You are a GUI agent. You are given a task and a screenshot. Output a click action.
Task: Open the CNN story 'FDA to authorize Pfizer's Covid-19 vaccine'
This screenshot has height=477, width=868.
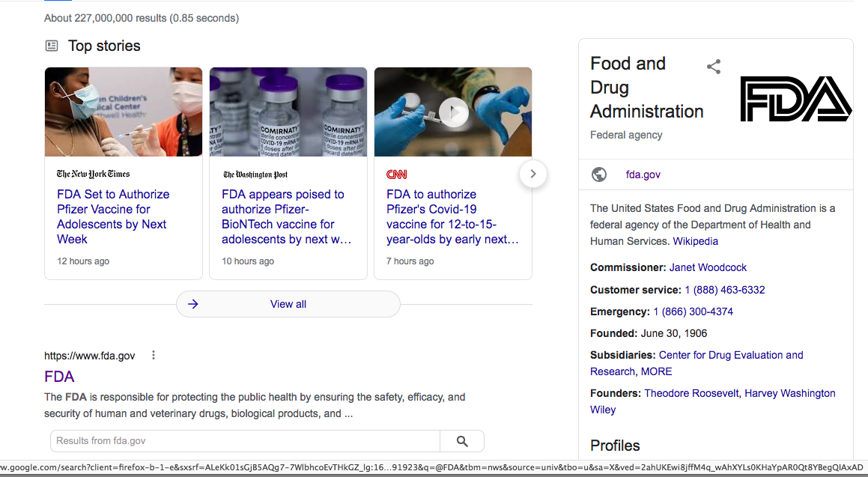click(452, 217)
